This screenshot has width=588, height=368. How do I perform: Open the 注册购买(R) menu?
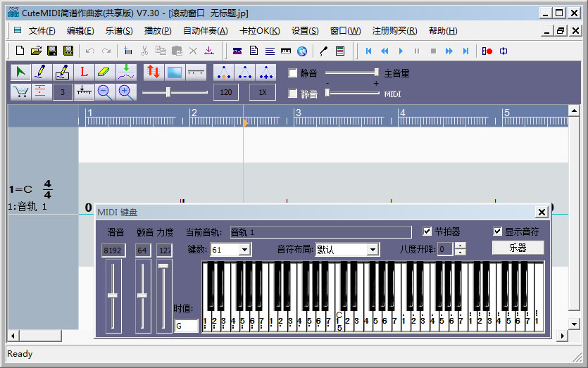tap(394, 31)
